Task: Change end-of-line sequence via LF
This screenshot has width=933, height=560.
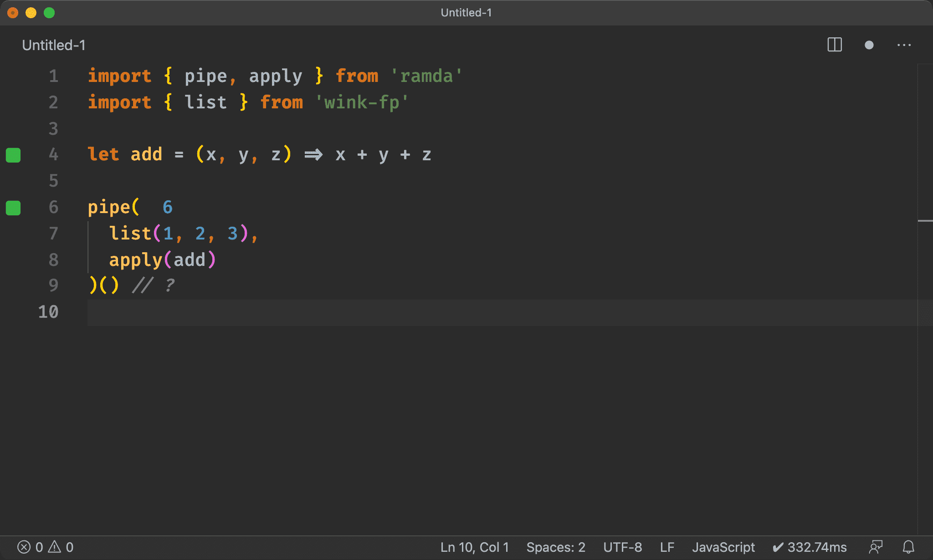Action: pos(667,547)
